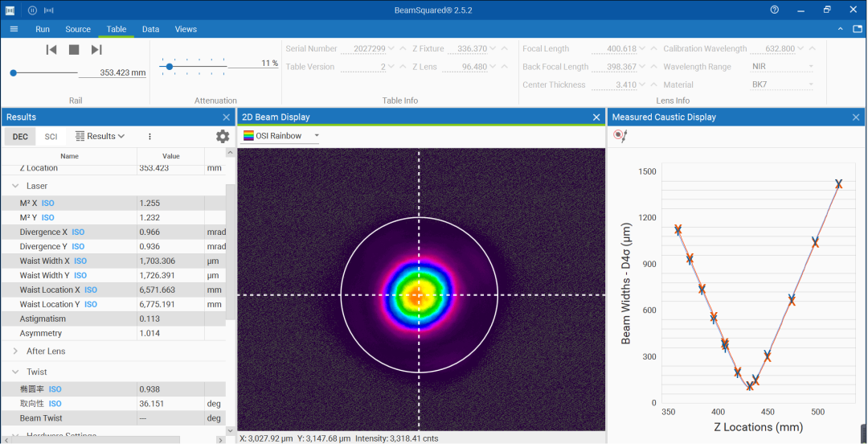This screenshot has height=444, width=868.
Task: Click the ISO link for Waist Location X
Action: (x=91, y=290)
